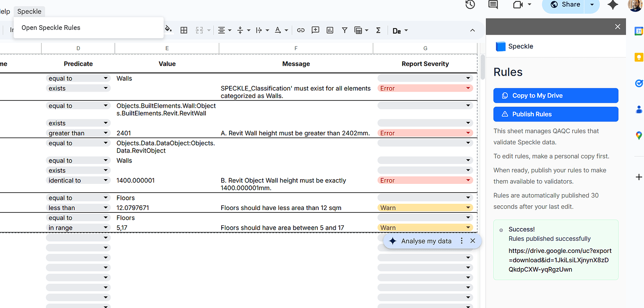Open the text rotation menu
This screenshot has width=644, height=308.
[281, 30]
